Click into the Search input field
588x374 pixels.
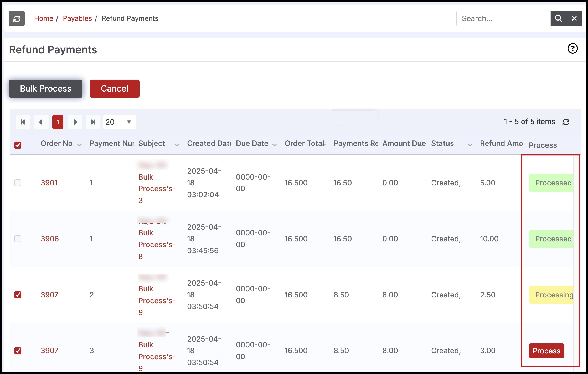point(503,18)
